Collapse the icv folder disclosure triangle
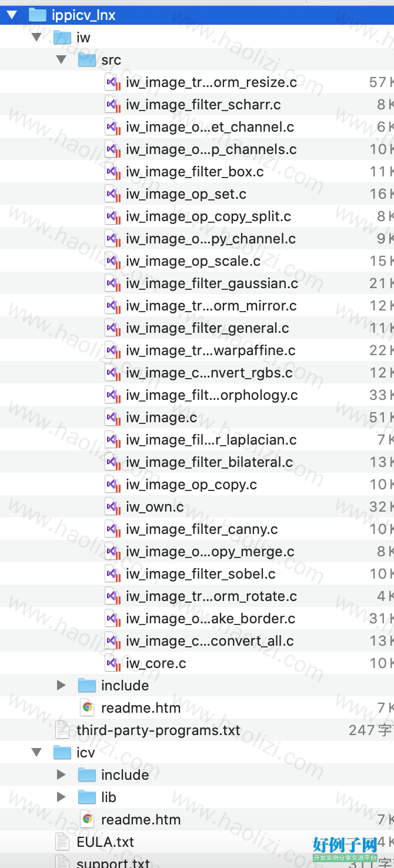This screenshot has width=394, height=868. click(36, 752)
